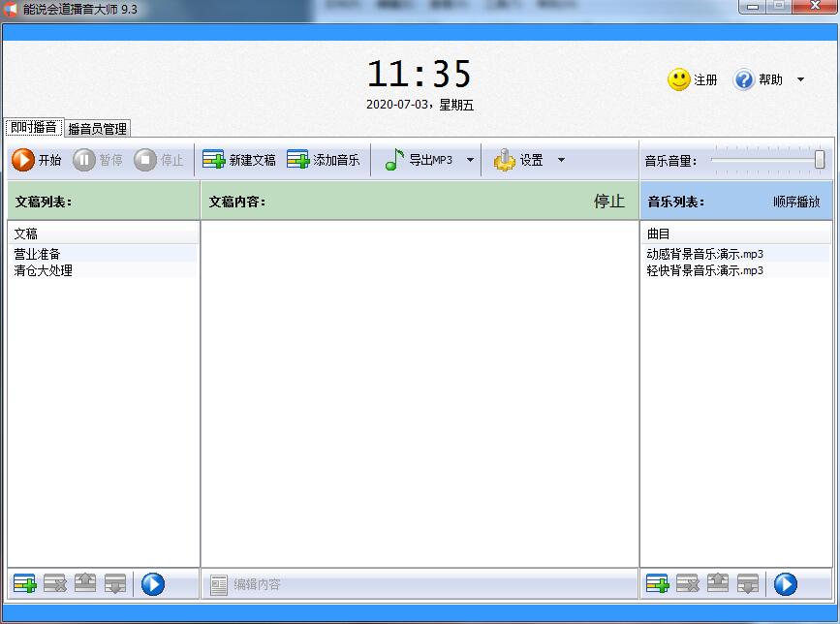Click the 文稿 column header
Image resolution: width=840 pixels, height=624 pixels.
pos(103,234)
